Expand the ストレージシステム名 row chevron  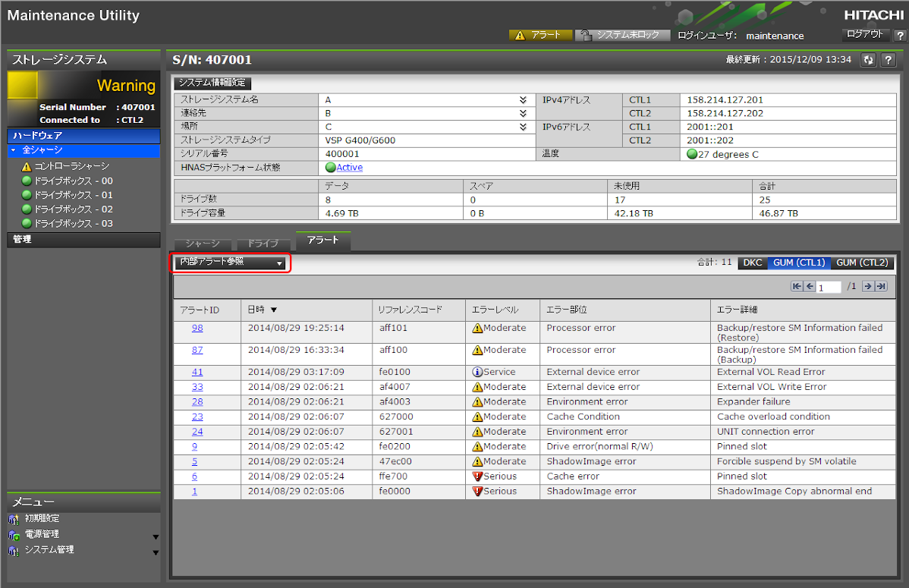[523, 99]
